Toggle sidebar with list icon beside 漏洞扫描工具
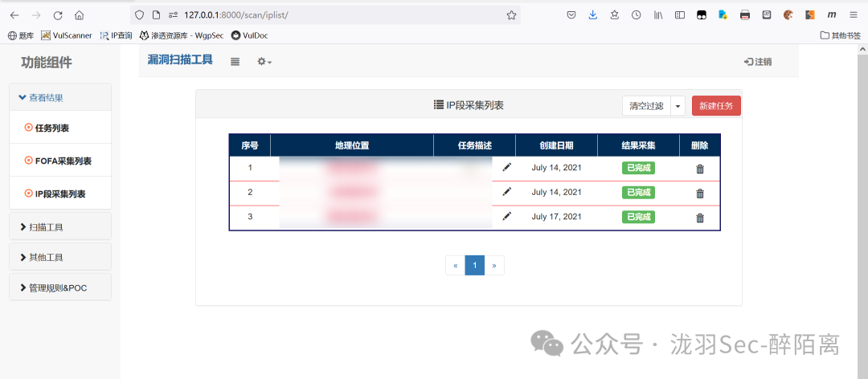This screenshot has height=379, width=868. click(235, 62)
